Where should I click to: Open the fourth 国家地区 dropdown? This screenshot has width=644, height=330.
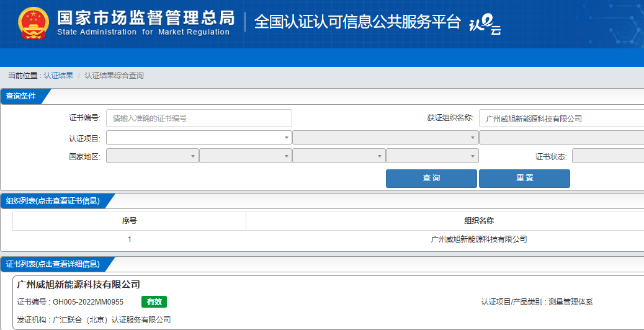pos(432,156)
